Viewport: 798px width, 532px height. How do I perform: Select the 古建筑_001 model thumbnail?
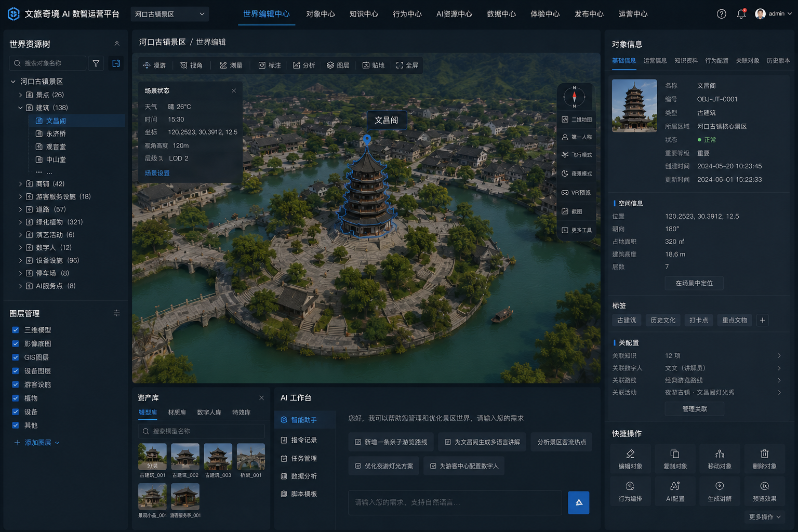coord(152,457)
